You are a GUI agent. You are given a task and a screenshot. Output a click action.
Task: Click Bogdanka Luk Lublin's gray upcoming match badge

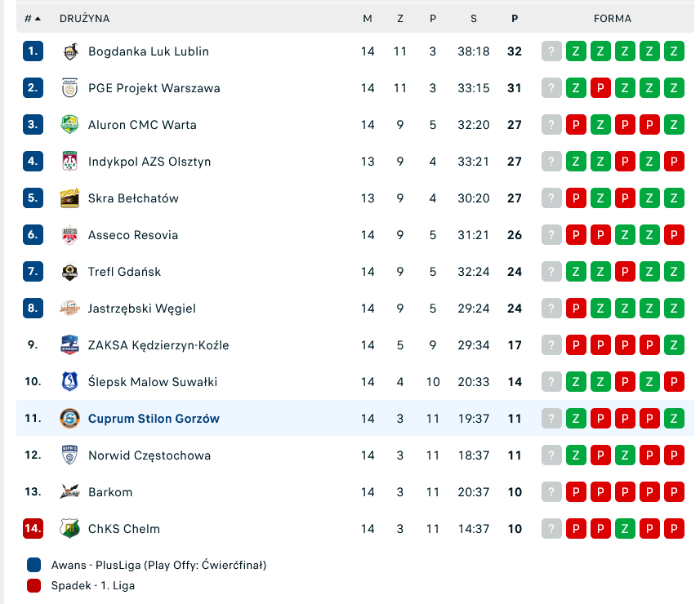pos(552,51)
